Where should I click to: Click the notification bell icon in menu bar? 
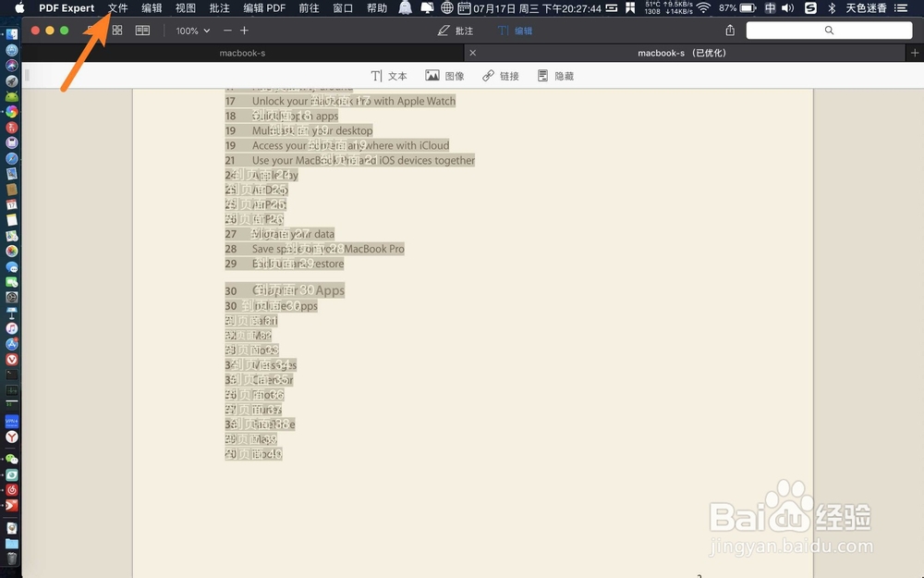pyautogui.click(x=406, y=7)
